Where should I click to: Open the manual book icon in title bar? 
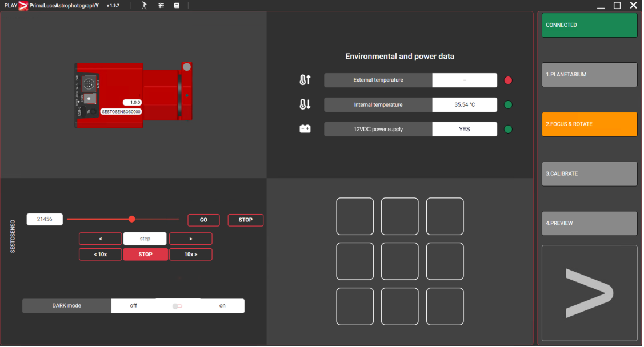(x=177, y=5)
